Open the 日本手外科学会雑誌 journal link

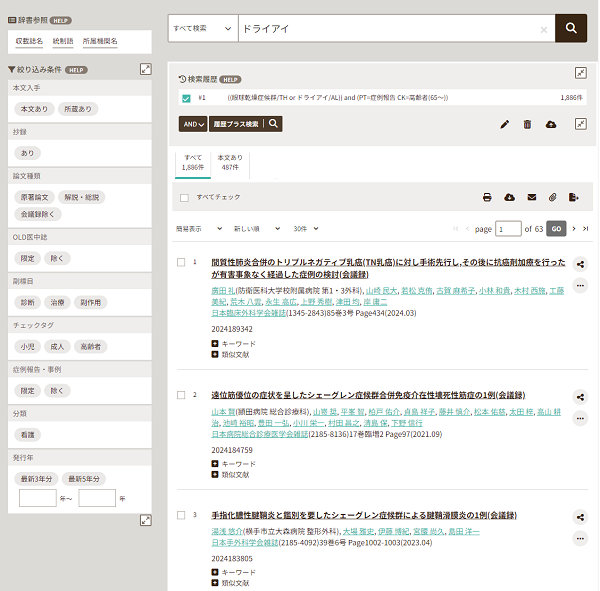245,543
